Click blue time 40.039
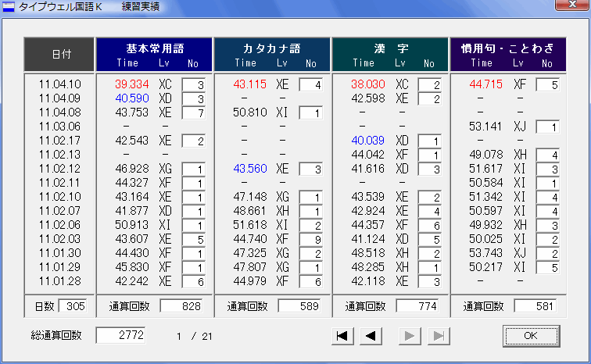This screenshot has height=364, width=591. click(368, 141)
